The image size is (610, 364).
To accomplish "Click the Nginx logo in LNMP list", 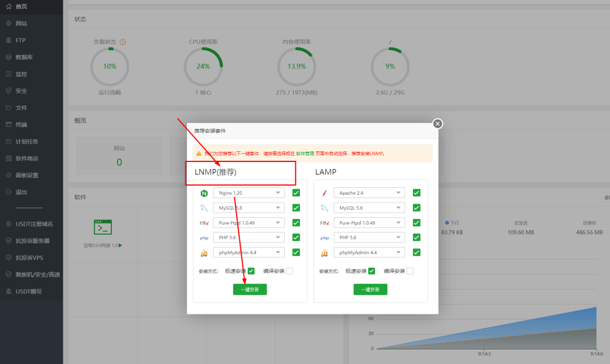I will (x=204, y=193).
